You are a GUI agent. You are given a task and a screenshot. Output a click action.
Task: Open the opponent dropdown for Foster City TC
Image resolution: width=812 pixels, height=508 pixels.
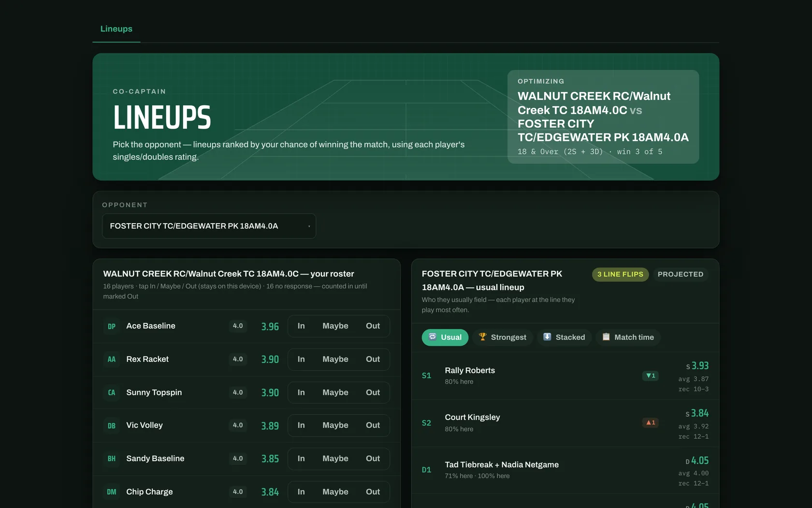209,226
